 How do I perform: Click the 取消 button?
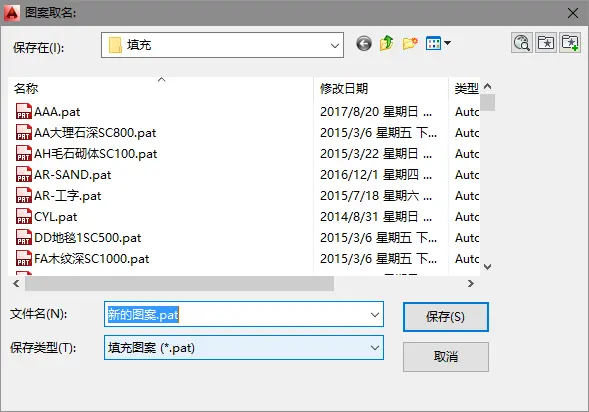(x=446, y=356)
